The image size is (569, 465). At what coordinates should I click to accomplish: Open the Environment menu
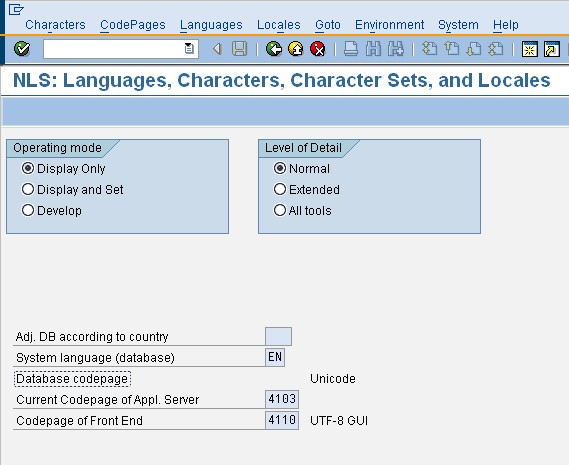tap(389, 25)
